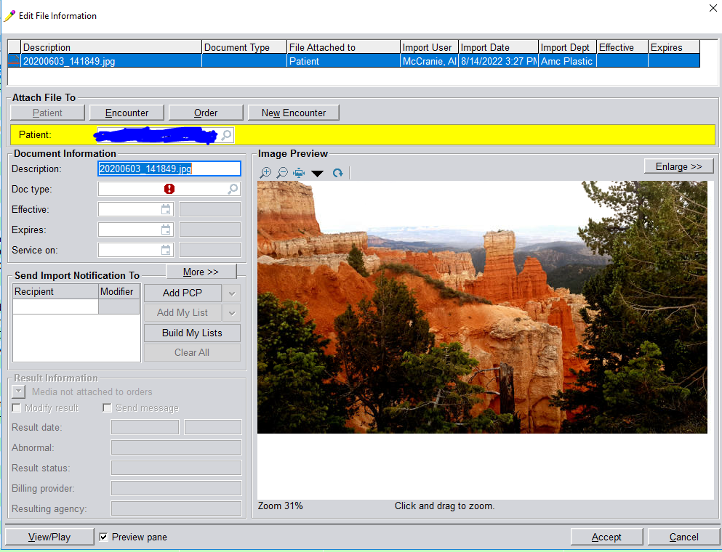722x552 pixels.
Task: Expand options with the More >> button
Action: click(x=201, y=272)
